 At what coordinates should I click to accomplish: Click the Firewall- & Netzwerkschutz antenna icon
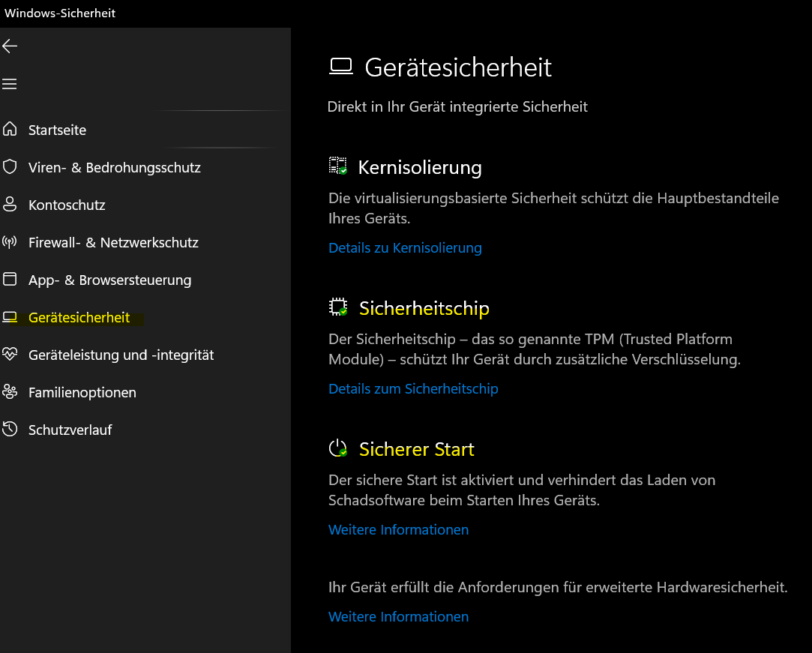(10, 242)
